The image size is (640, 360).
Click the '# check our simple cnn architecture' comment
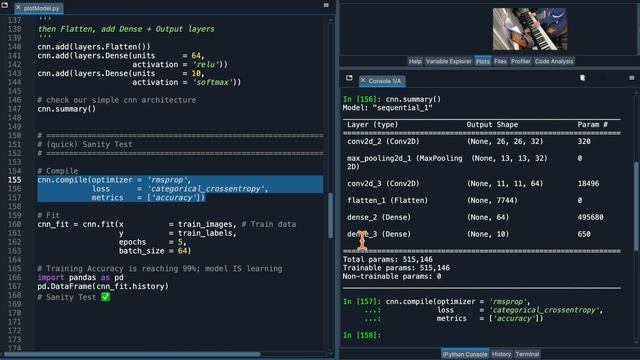point(117,100)
